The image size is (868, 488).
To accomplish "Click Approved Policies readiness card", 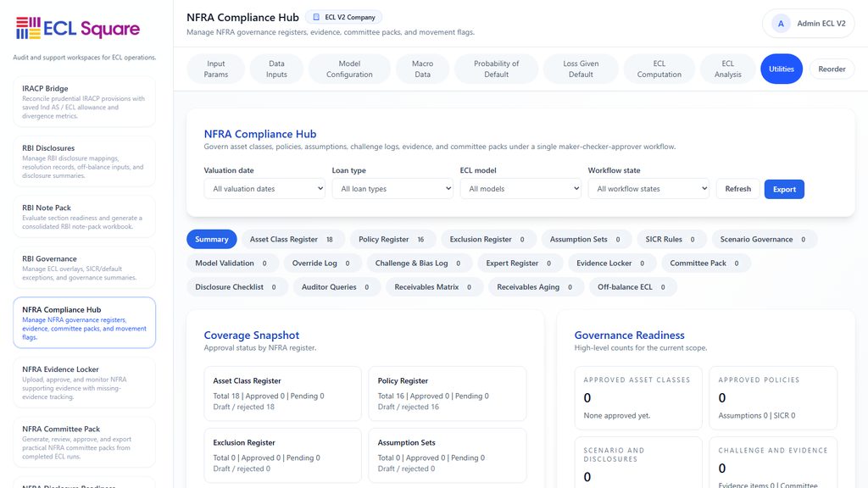I will tap(773, 398).
